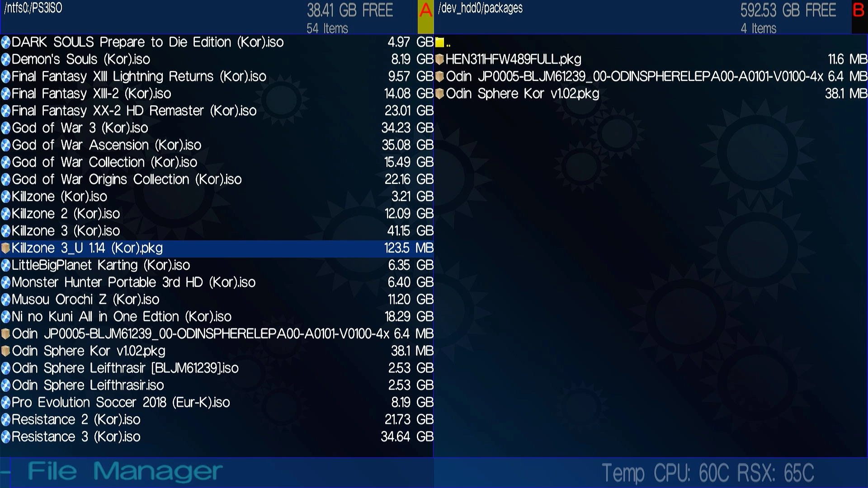Click disc icon of Final Fantasy XIII Lightning Returns

pos(6,77)
